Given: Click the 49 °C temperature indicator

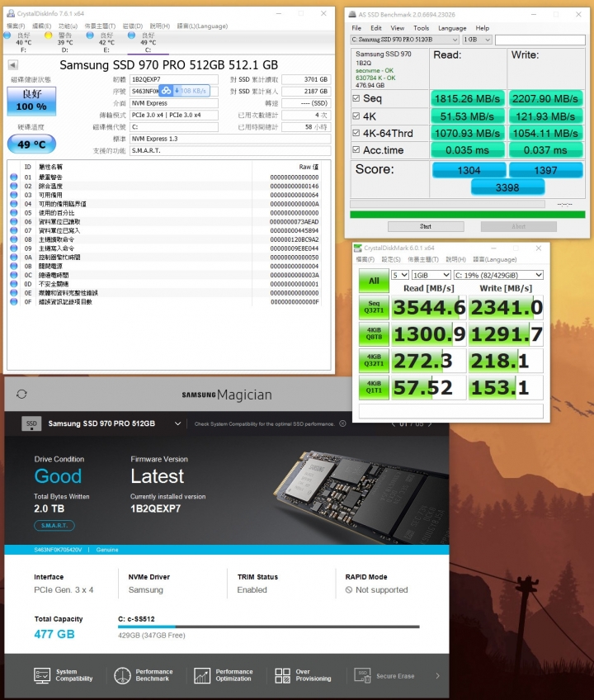Looking at the screenshot, I should pyautogui.click(x=31, y=144).
